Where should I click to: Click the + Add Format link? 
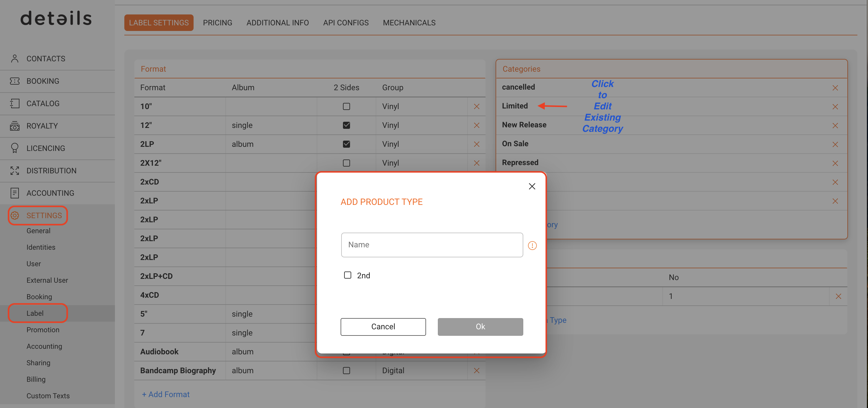tap(166, 394)
